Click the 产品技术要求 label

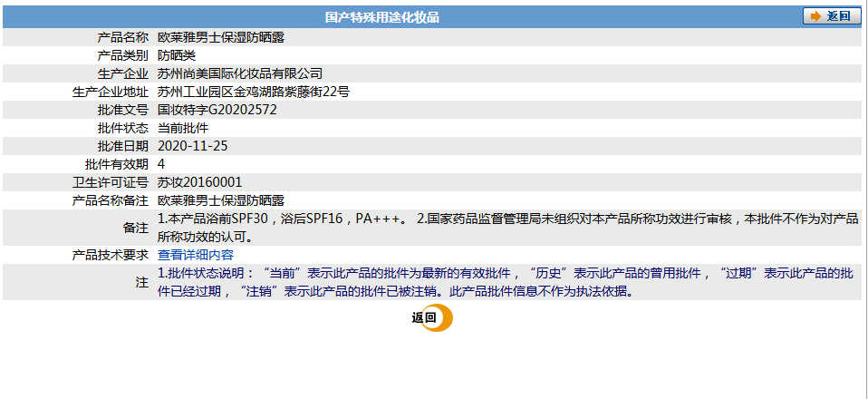(111, 255)
